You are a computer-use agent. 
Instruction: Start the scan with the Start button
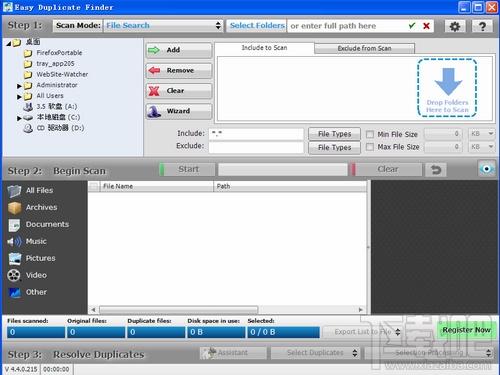tap(187, 169)
